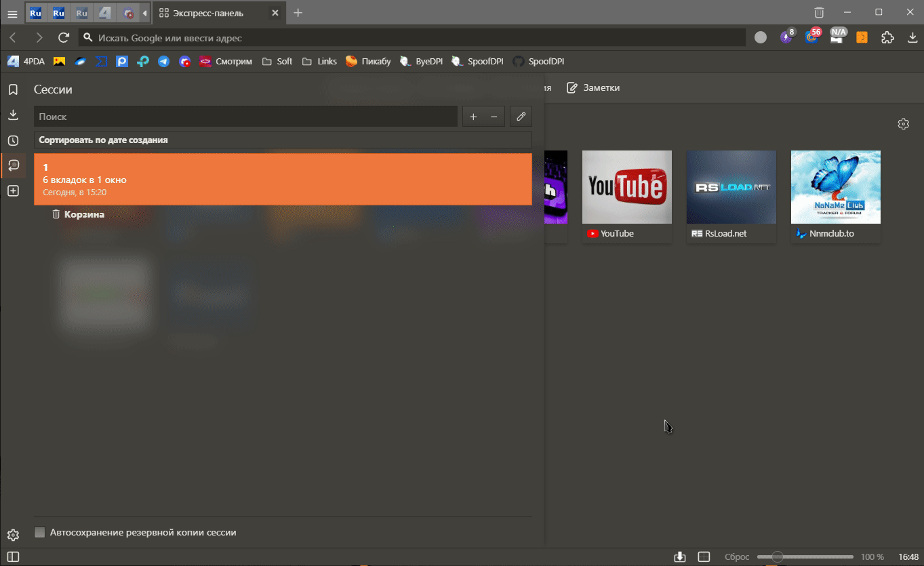Open the GitHub SpoofDPI bookmark
This screenshot has height=566, width=924.
tap(538, 62)
